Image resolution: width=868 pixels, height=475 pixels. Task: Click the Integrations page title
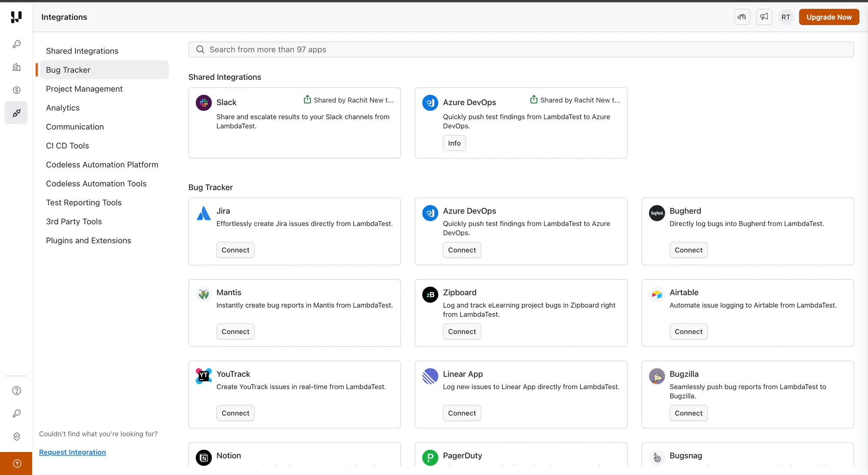[64, 17]
